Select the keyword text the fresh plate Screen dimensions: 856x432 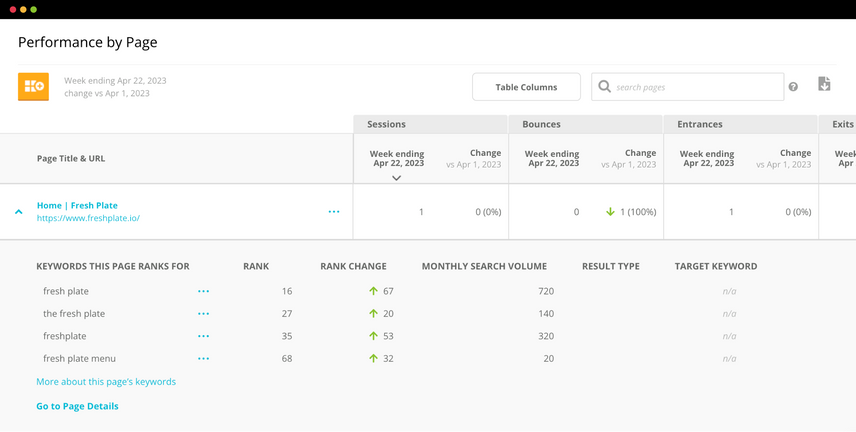tap(74, 313)
